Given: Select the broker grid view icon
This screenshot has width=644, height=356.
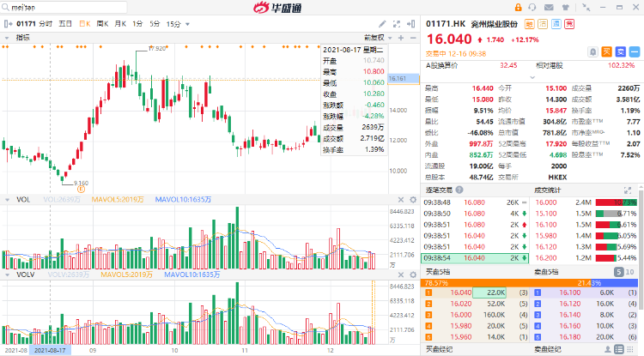Looking at the screenshot, I should pos(630,349).
